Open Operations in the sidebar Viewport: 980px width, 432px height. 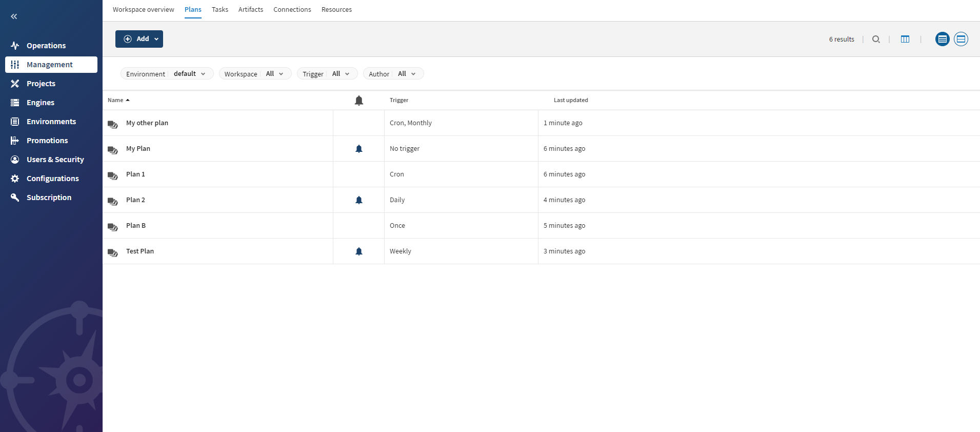51,46
